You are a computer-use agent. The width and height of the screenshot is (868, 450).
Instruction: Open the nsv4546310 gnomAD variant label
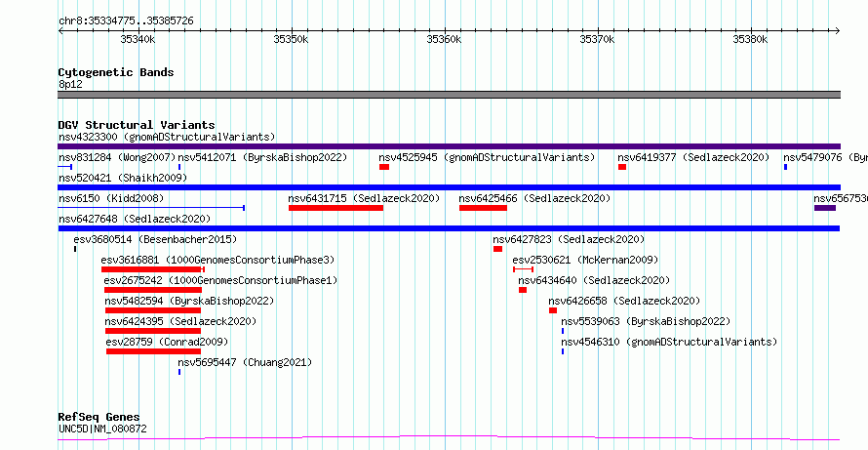tap(669, 342)
